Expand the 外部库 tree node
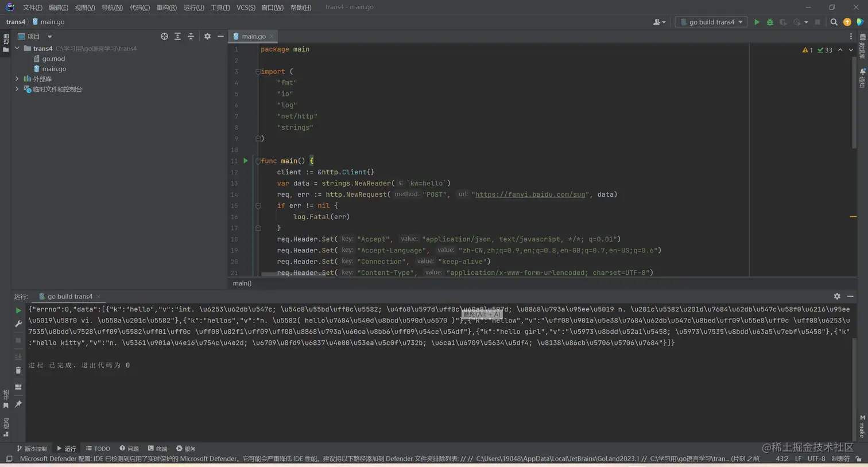The image size is (868, 467). [17, 79]
